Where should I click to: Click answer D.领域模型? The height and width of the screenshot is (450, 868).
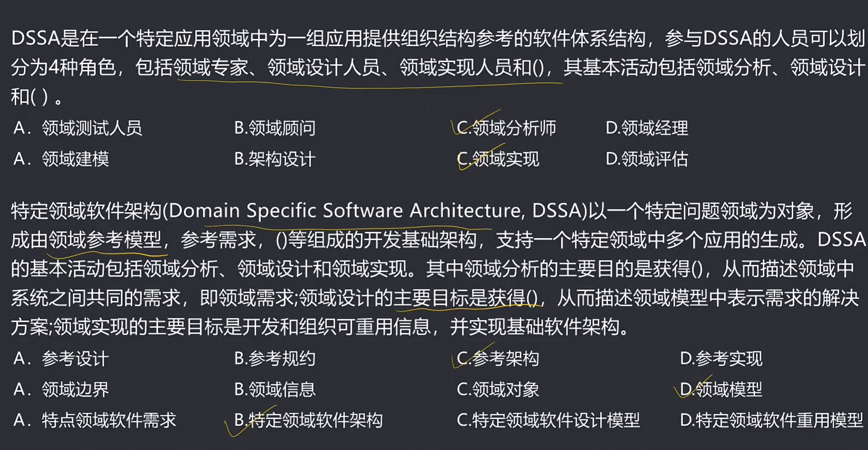point(721,389)
